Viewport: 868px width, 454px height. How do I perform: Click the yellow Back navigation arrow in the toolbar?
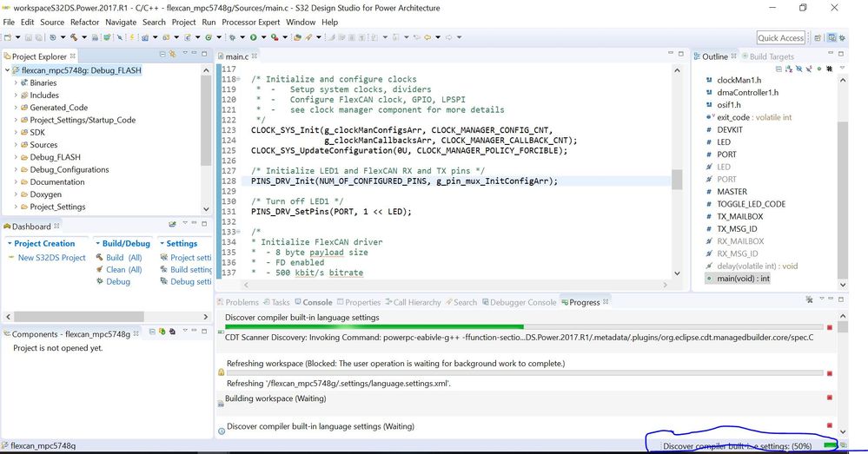tap(427, 37)
